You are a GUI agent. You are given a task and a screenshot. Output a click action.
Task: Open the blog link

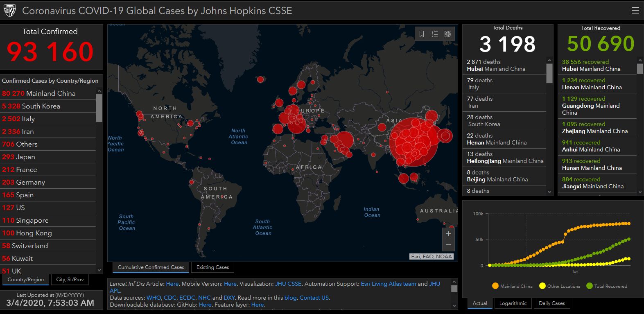click(x=290, y=298)
